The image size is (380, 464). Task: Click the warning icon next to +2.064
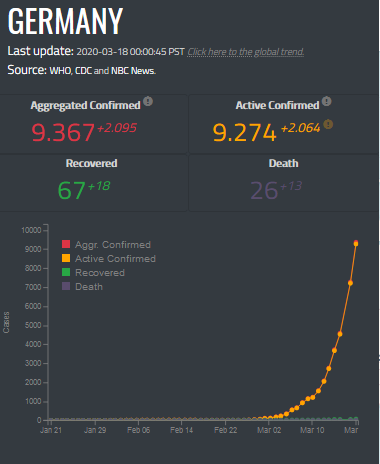[x=328, y=124]
